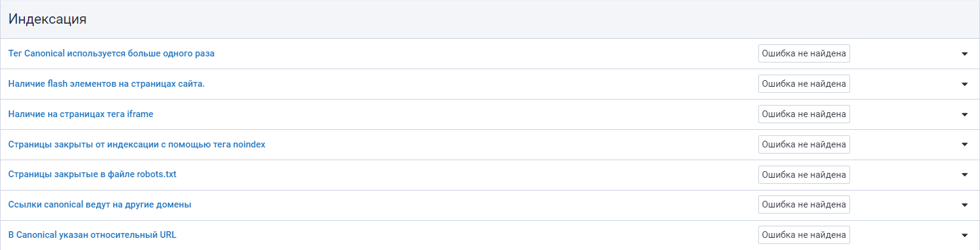Click 'Страницы закрытые в файле robots.txt' link
Image resolution: width=980 pixels, height=250 pixels.
tap(92, 174)
